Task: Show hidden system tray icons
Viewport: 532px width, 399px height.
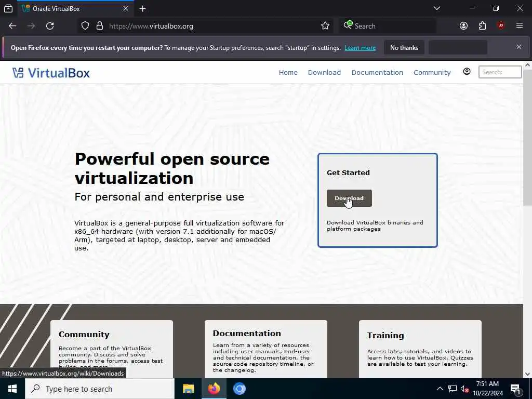Action: (x=440, y=389)
